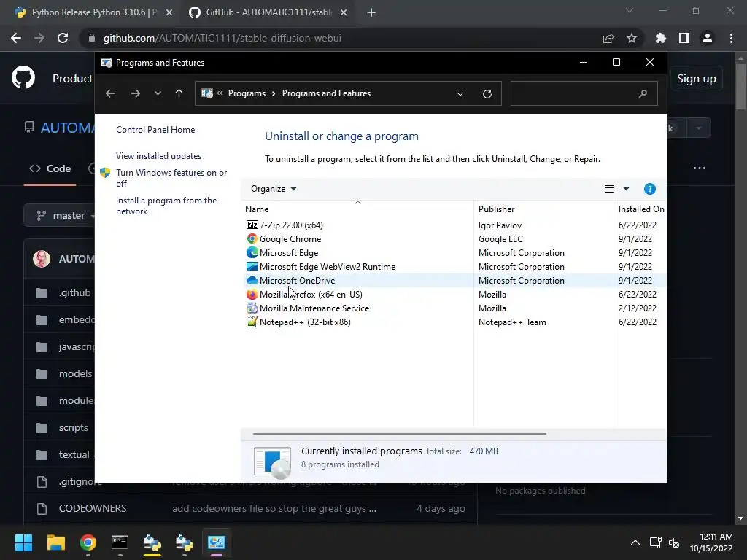747x560 pixels.
Task: Open Install a program from the network
Action: pos(166,206)
